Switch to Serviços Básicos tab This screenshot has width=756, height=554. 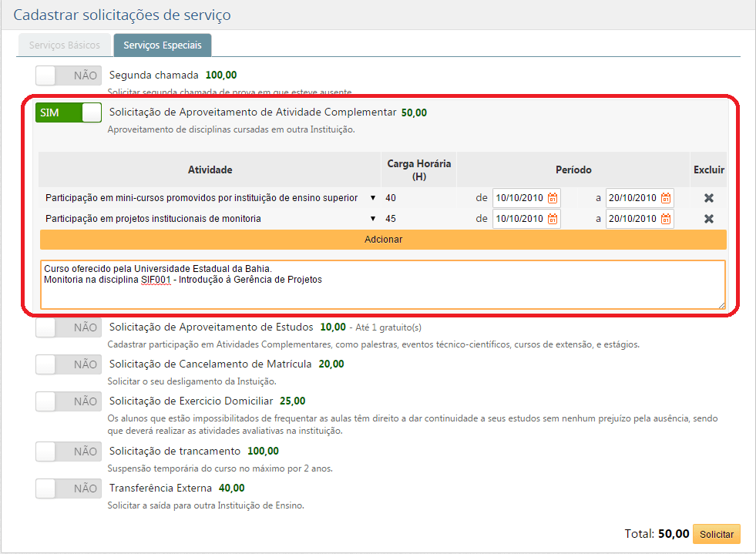click(64, 45)
